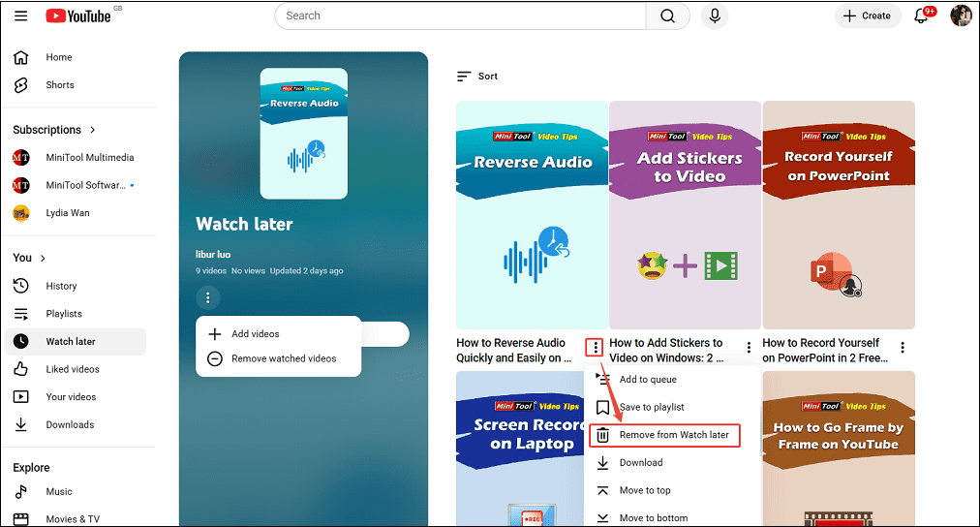Click the YouTube logo
980x527 pixels.
tap(78, 16)
